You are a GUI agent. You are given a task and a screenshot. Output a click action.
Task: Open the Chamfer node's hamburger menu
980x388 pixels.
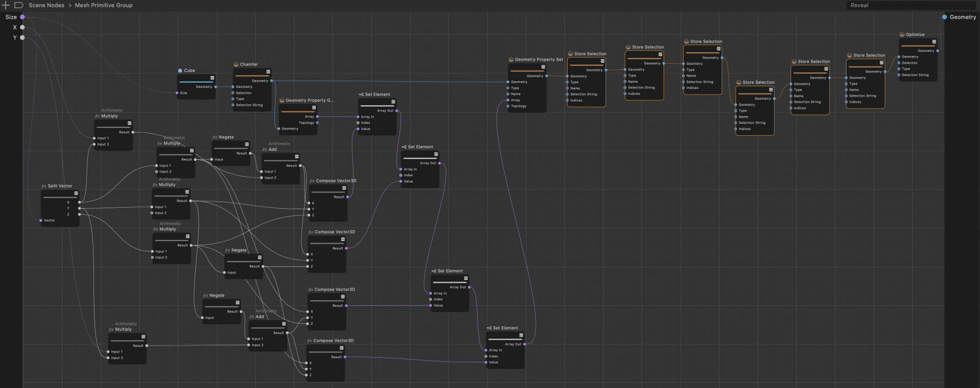[268, 72]
